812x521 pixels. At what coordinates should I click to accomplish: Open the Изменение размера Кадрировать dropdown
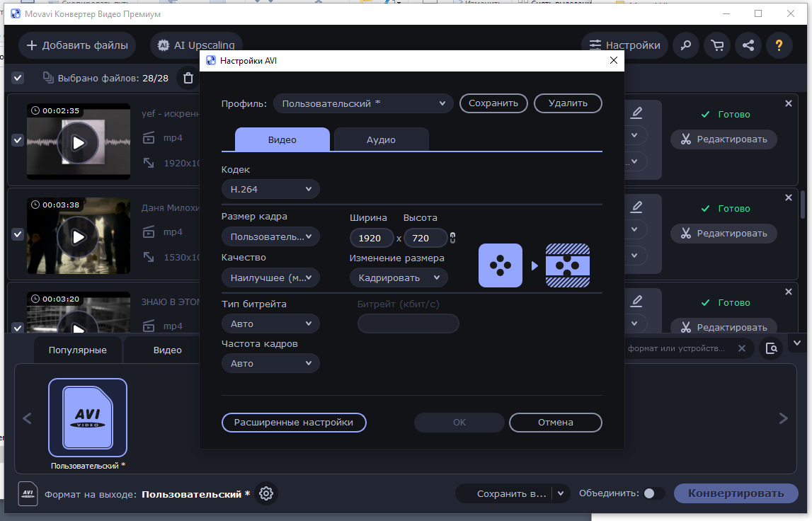click(x=399, y=277)
